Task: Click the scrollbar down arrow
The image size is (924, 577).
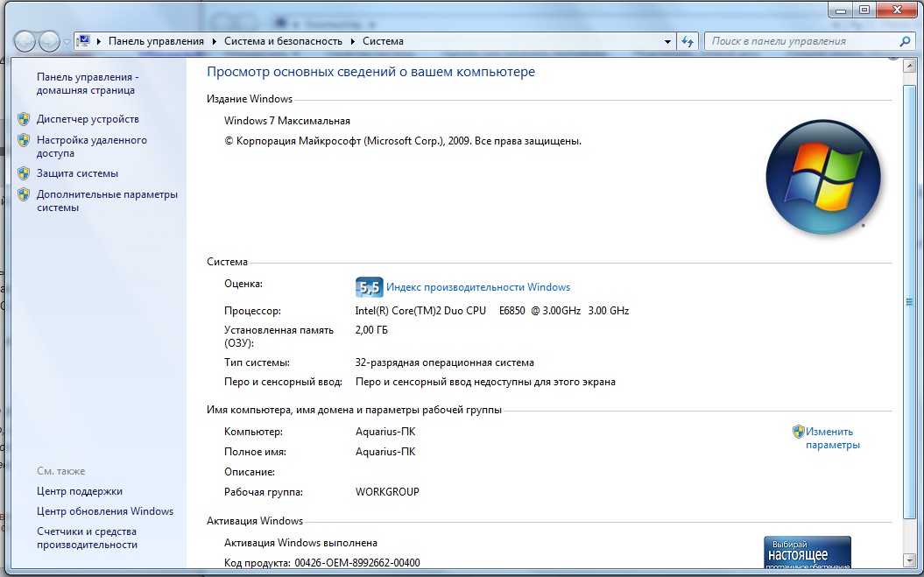Action: pyautogui.click(x=909, y=560)
